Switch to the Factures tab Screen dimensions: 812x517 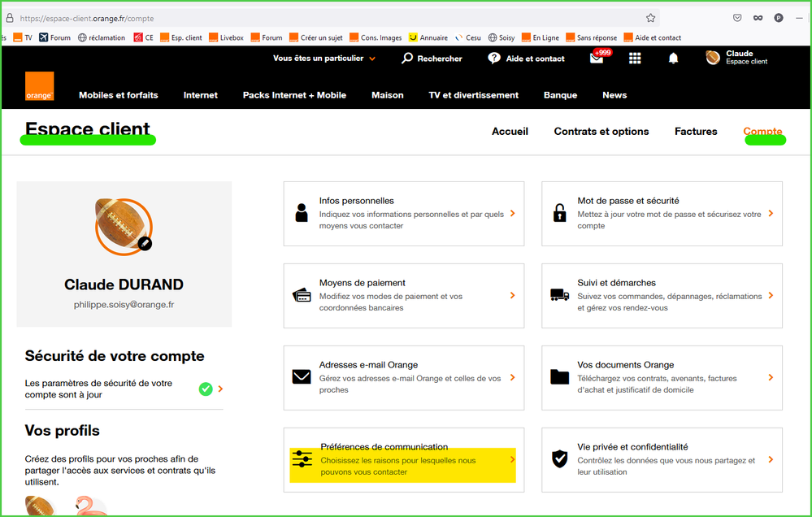pos(696,131)
